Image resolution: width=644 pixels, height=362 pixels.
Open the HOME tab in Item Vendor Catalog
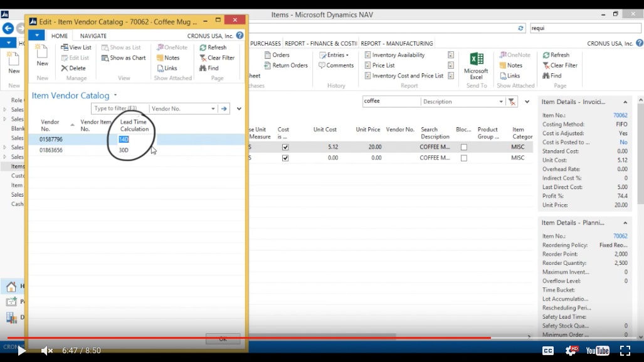point(60,36)
